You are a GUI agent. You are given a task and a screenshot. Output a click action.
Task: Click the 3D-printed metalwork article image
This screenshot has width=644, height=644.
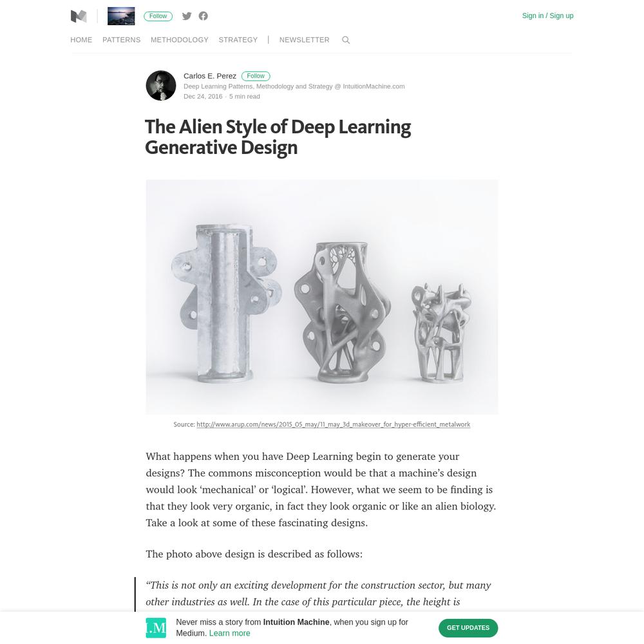322,297
